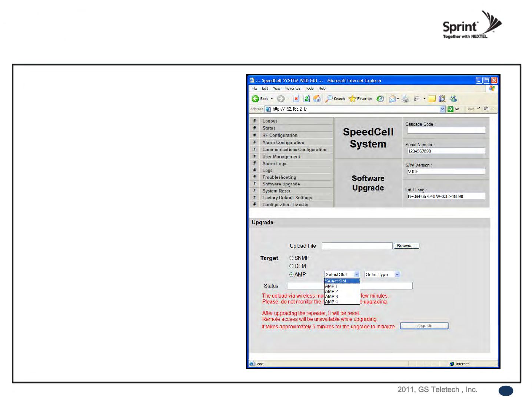Select the DFM target radio button
Viewport: 532px width, 399px height.
coord(292,266)
